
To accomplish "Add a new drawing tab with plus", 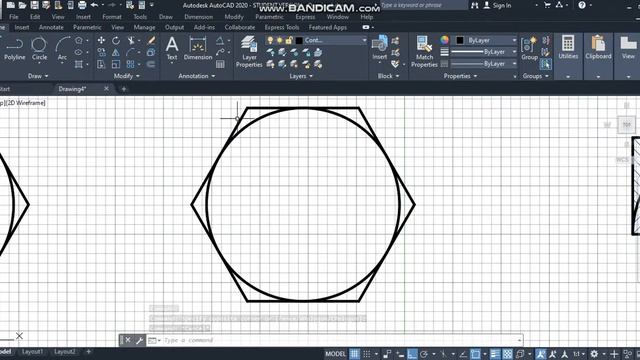I will [124, 89].
